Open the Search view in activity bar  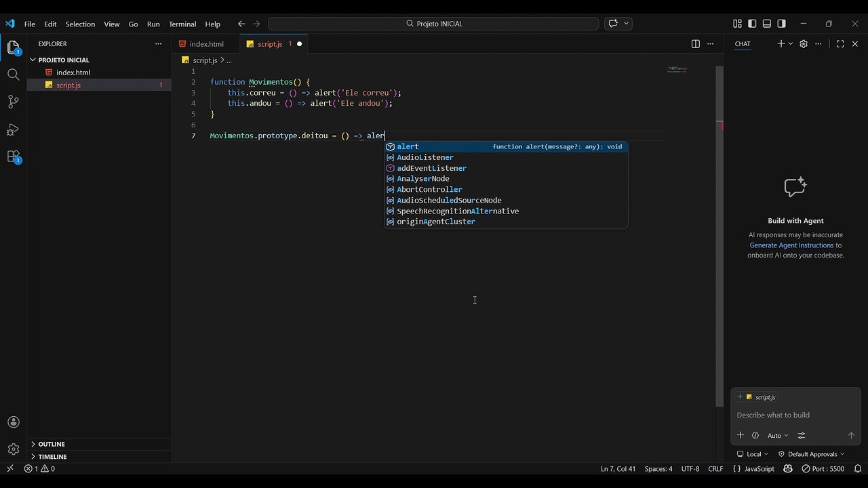click(x=13, y=75)
